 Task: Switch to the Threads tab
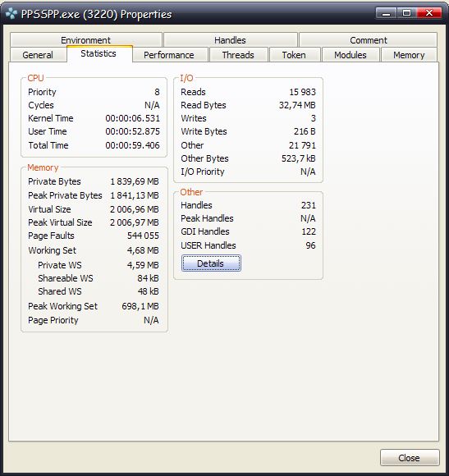(238, 55)
